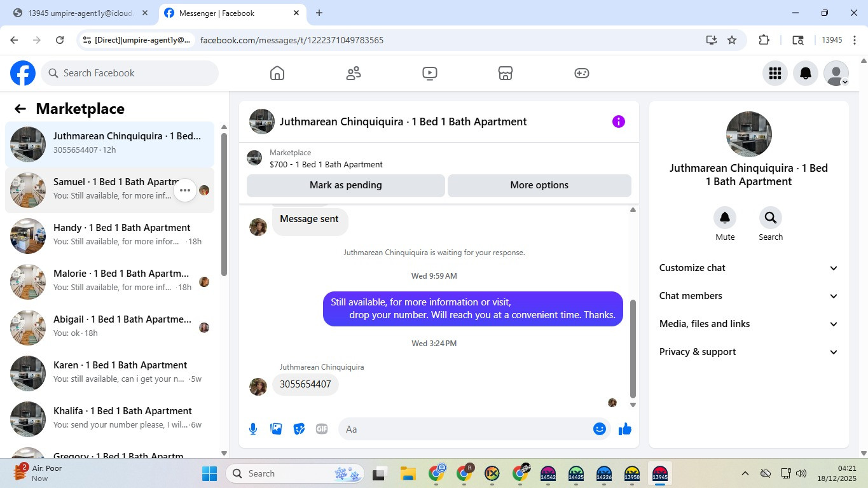
Task: Open a new browser tab
Action: point(319,13)
